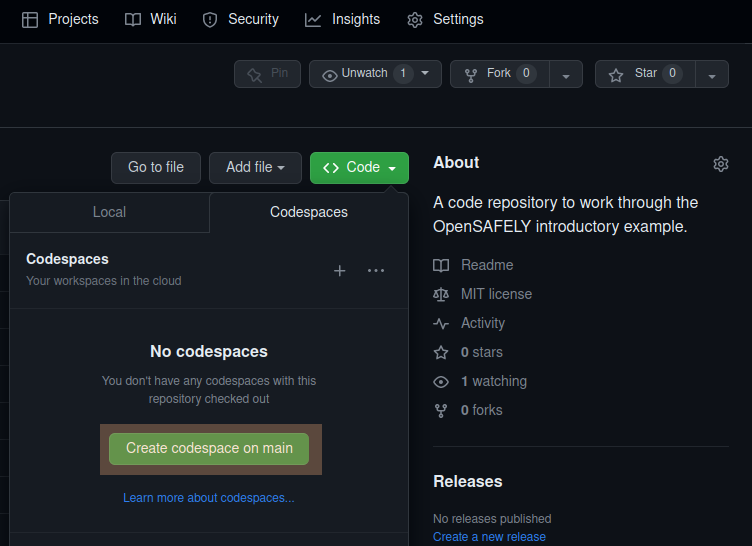The image size is (752, 546).
Task: Click the Fork count badge
Action: 526,73
